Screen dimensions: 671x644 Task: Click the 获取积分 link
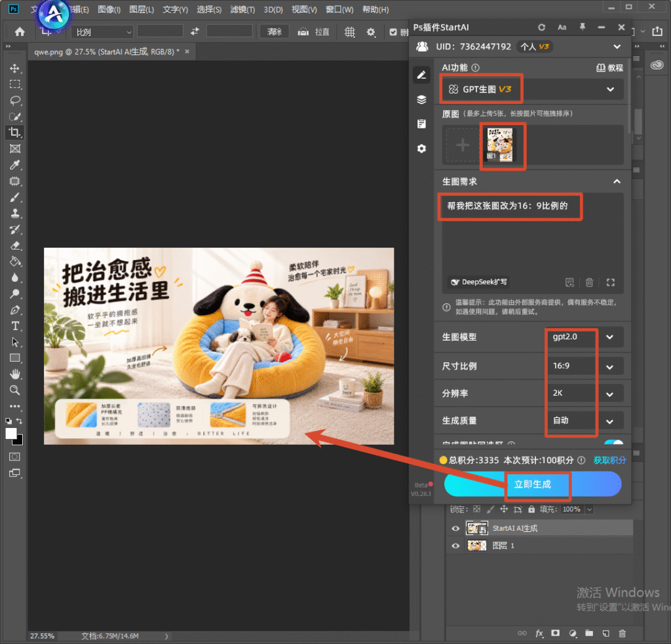(x=610, y=461)
